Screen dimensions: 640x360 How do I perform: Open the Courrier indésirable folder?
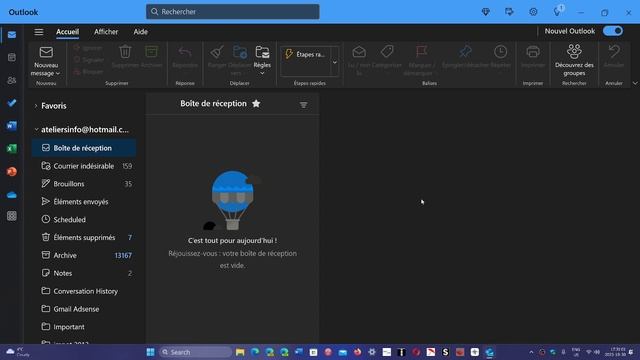click(x=84, y=166)
